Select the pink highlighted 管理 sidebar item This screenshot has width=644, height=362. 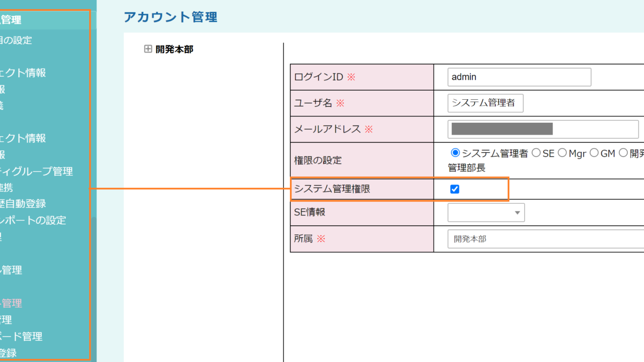click(11, 304)
